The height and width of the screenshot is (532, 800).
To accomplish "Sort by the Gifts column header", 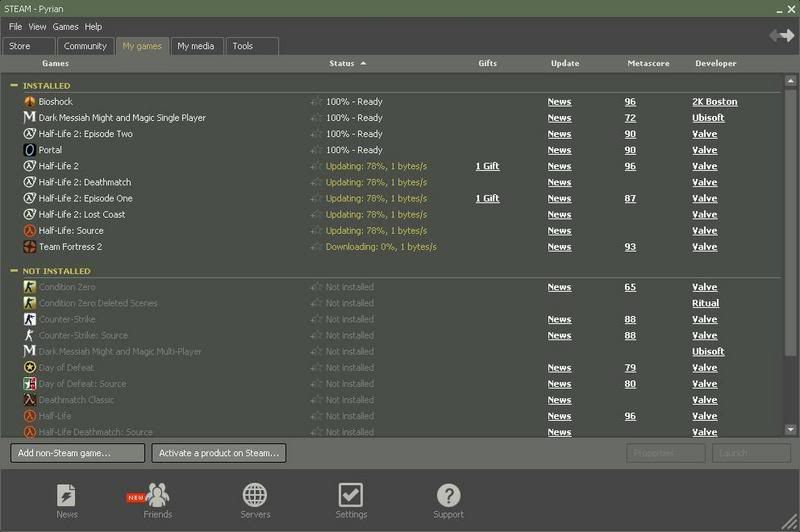I will click(x=487, y=63).
